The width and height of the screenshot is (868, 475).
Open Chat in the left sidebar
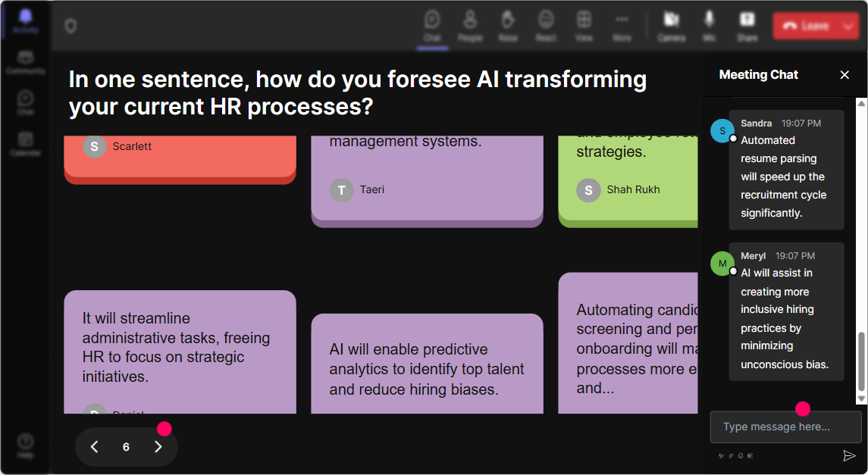pyautogui.click(x=26, y=103)
